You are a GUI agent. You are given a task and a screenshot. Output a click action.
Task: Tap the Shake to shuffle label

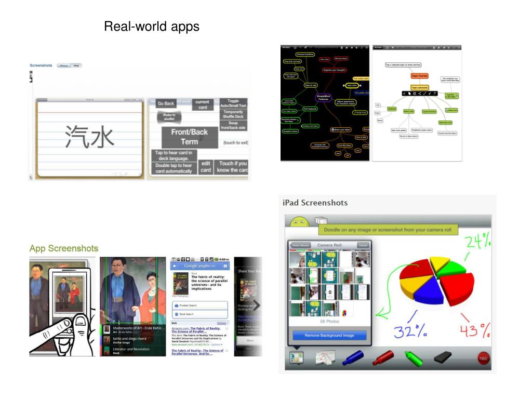click(169, 117)
